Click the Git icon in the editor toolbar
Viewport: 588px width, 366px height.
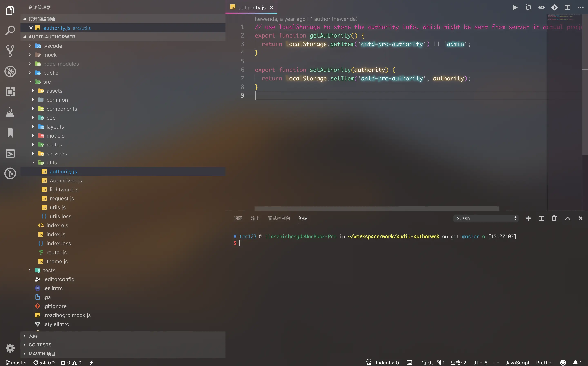tap(555, 7)
